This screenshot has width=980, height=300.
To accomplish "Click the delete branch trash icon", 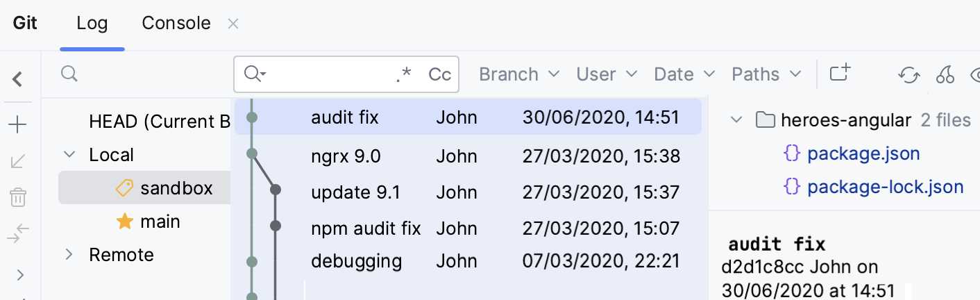I will [x=18, y=198].
